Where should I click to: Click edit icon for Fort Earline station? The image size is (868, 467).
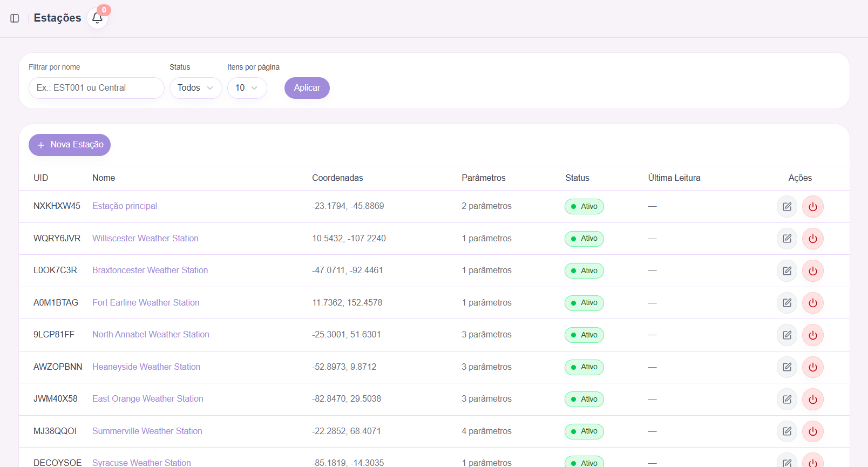click(786, 303)
